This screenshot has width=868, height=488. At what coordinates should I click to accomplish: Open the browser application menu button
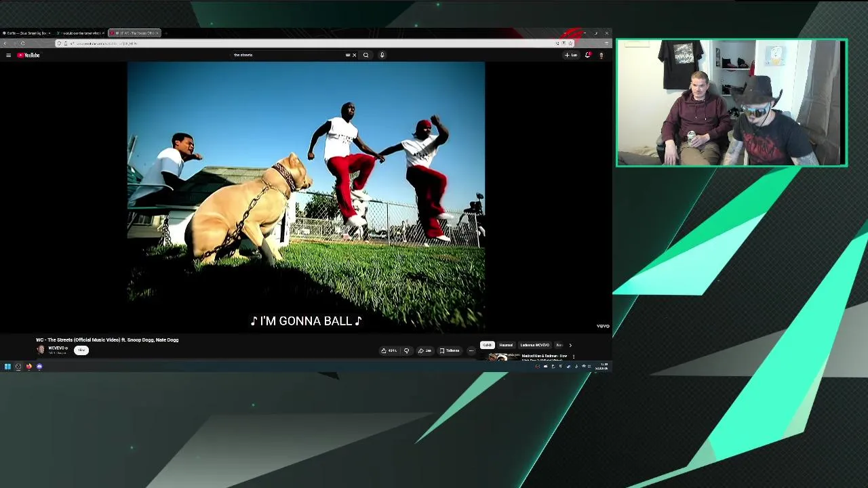(x=606, y=43)
